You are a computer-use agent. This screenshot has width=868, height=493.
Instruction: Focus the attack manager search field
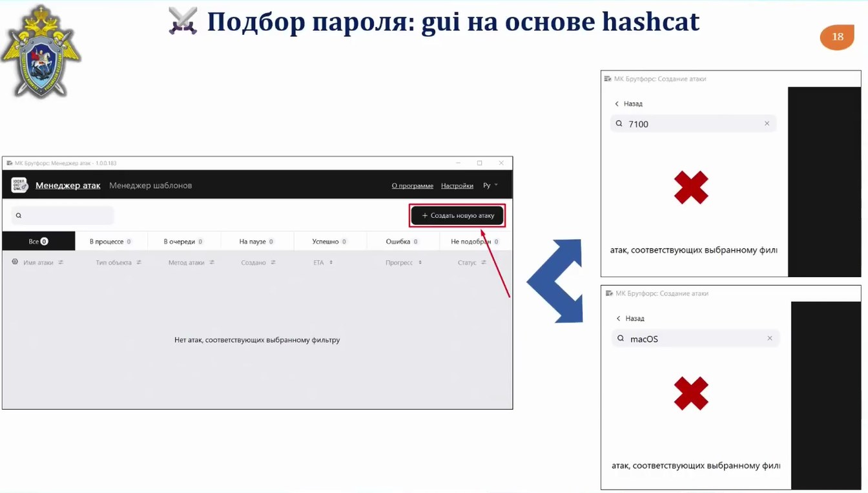63,215
